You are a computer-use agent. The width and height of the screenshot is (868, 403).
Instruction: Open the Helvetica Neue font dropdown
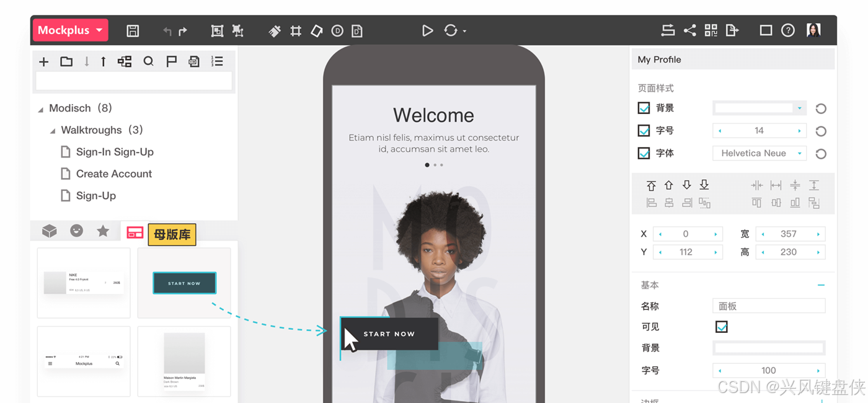pos(760,153)
